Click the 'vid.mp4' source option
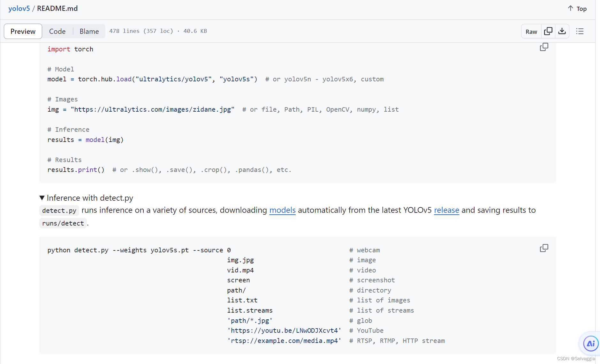This screenshot has height=364, width=600. [240, 270]
